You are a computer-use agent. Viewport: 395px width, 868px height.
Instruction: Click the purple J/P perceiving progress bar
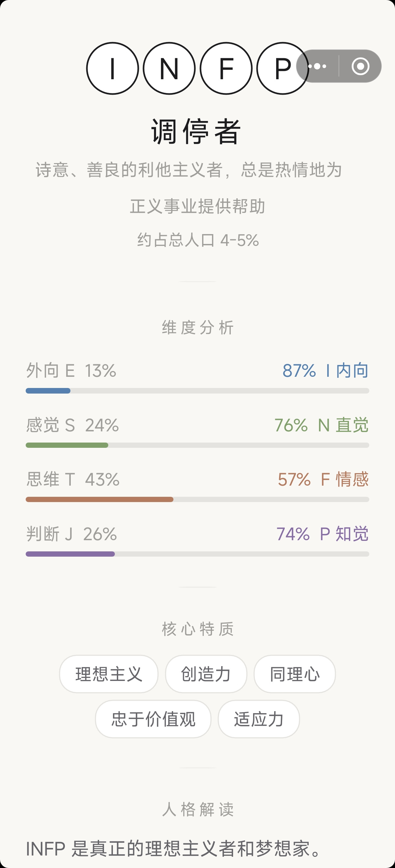point(197,554)
